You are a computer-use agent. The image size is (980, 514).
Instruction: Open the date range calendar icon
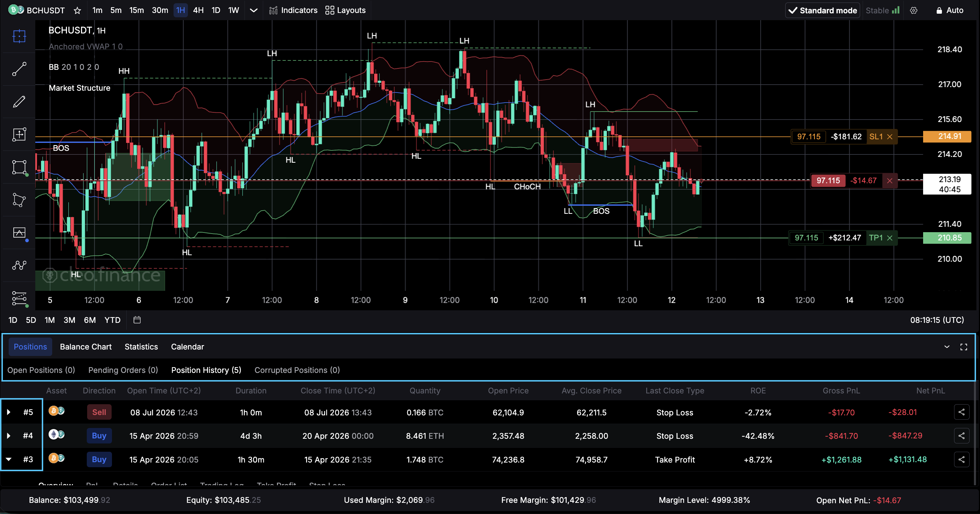pos(137,320)
